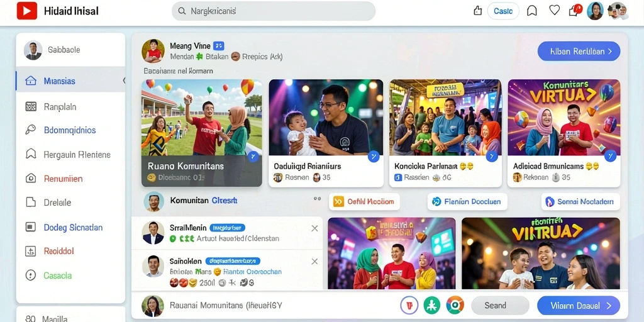Click the icon next to Reoiddol

point(31,251)
